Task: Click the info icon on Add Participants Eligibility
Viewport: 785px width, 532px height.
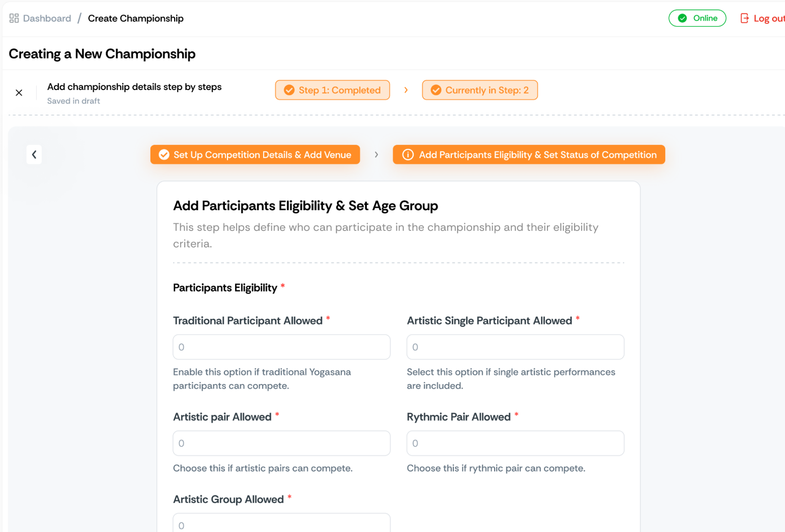Action: (408, 155)
